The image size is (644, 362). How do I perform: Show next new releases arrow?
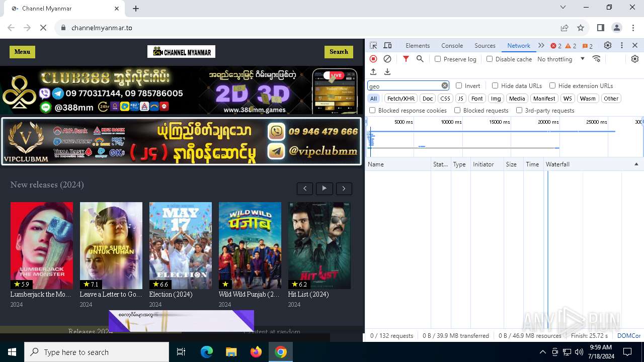tap(344, 189)
